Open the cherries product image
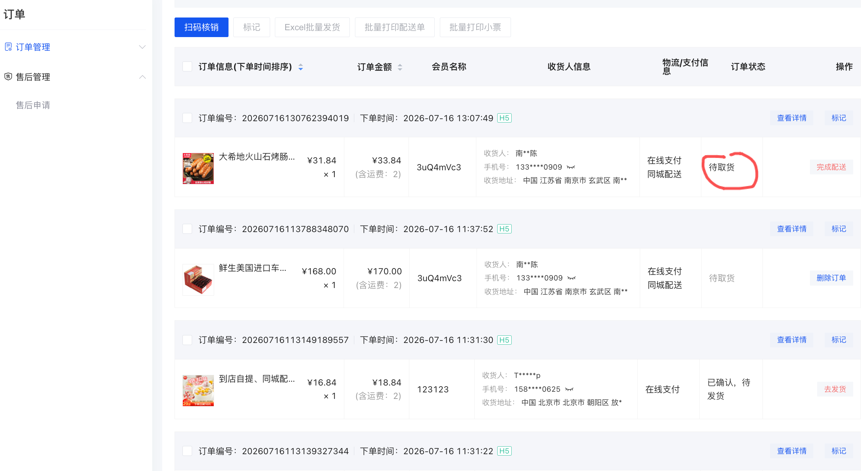Image resolution: width=868 pixels, height=471 pixels. (198, 279)
